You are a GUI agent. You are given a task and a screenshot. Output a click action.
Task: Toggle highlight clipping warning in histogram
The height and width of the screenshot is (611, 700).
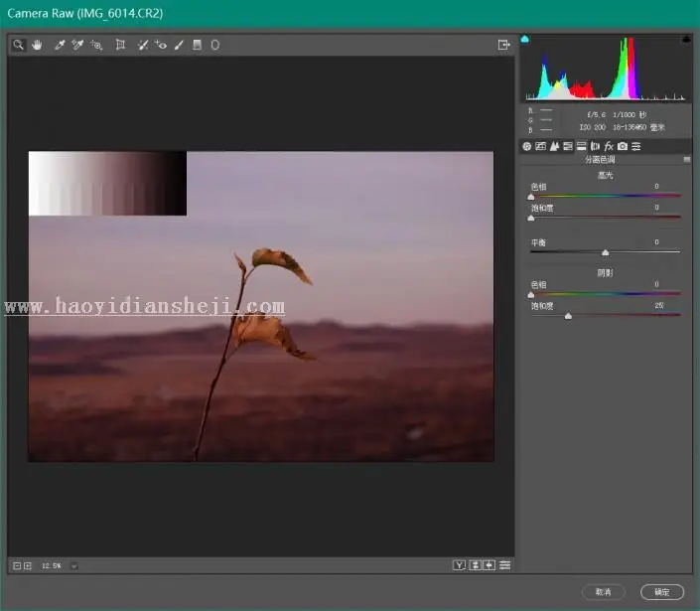(x=686, y=40)
